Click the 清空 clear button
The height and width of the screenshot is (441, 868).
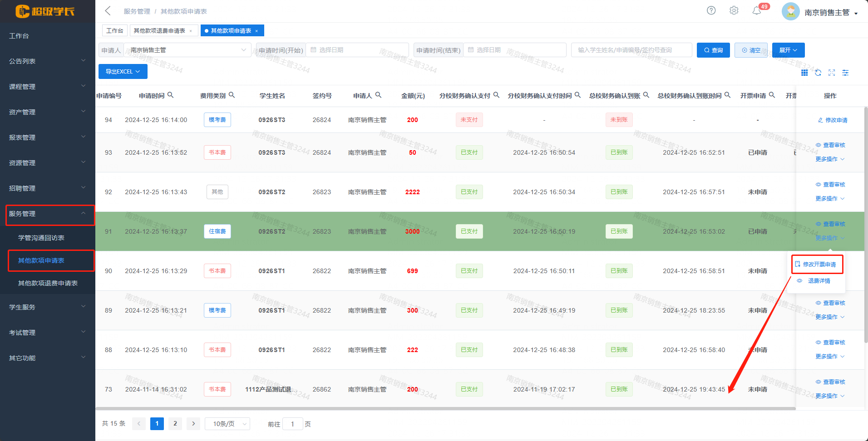tap(751, 50)
